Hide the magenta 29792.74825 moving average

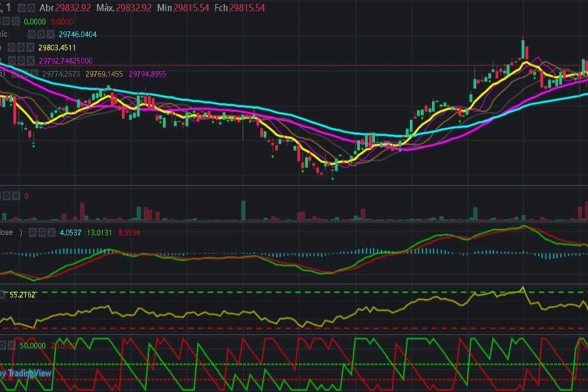click(12, 61)
